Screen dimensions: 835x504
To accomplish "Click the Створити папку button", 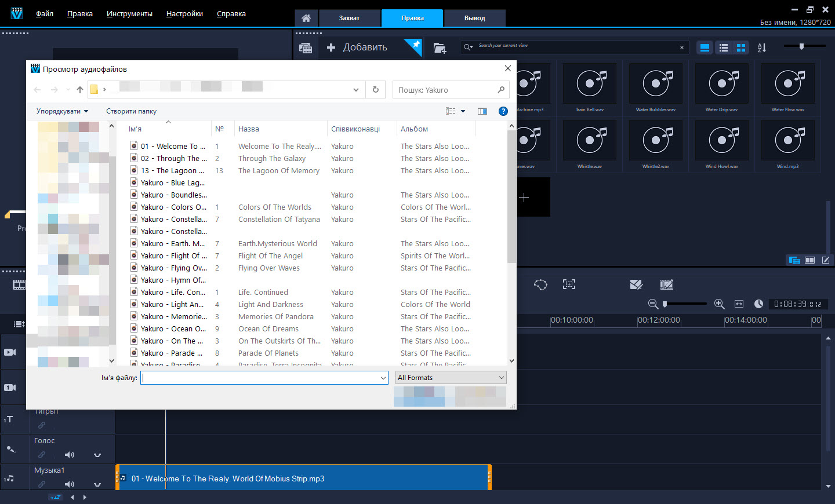I will point(131,111).
